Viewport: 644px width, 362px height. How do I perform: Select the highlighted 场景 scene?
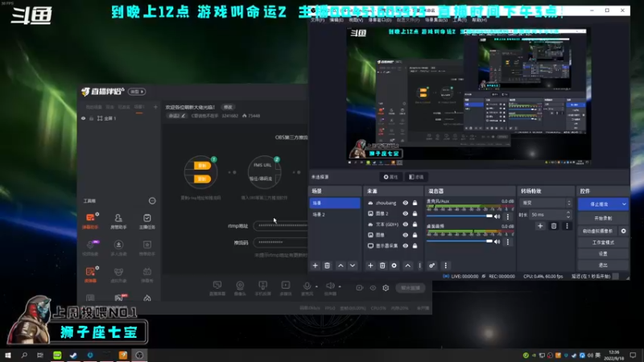(x=335, y=203)
